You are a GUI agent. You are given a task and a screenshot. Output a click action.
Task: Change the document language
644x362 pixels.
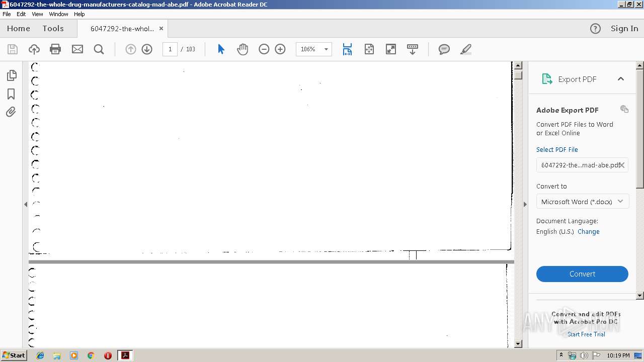tap(589, 232)
